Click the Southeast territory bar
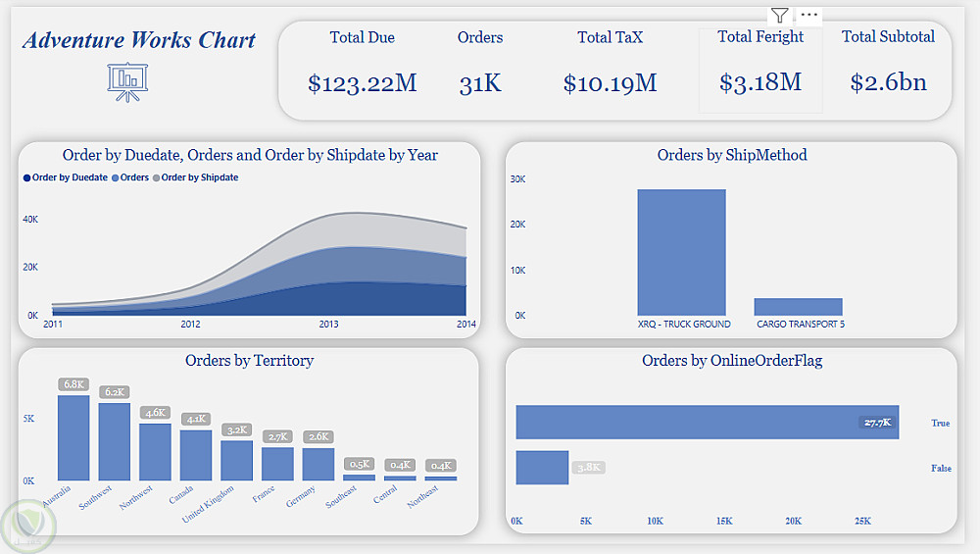The image size is (980, 554). pos(360,478)
